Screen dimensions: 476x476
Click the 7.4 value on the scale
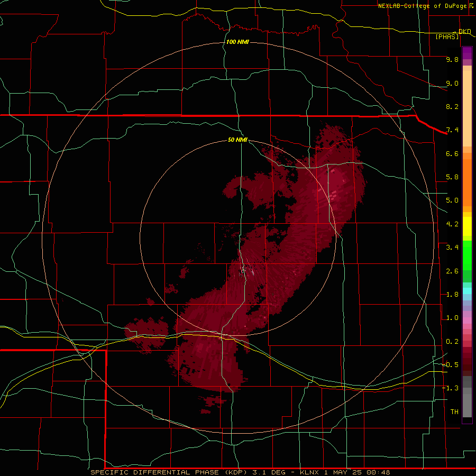(x=452, y=130)
